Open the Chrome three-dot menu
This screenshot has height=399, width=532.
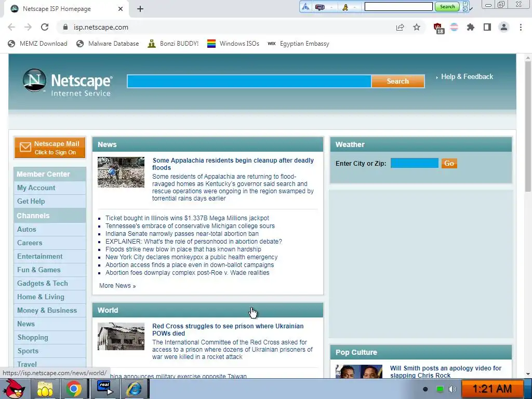coord(521,27)
